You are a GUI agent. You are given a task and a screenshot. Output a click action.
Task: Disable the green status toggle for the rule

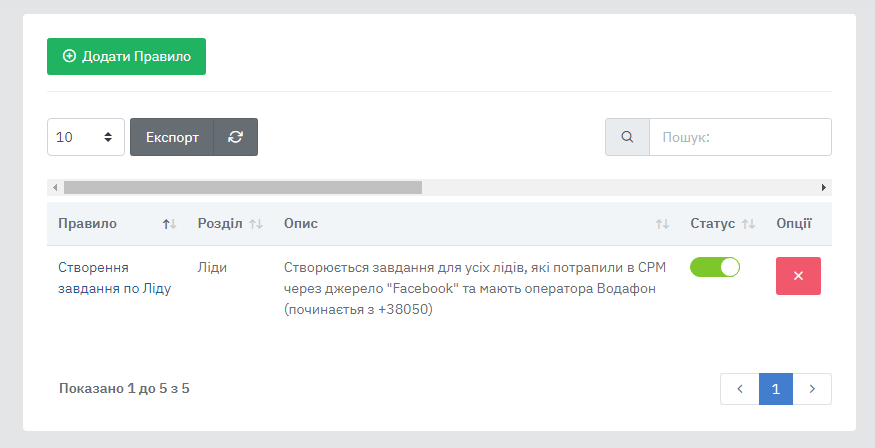click(715, 267)
